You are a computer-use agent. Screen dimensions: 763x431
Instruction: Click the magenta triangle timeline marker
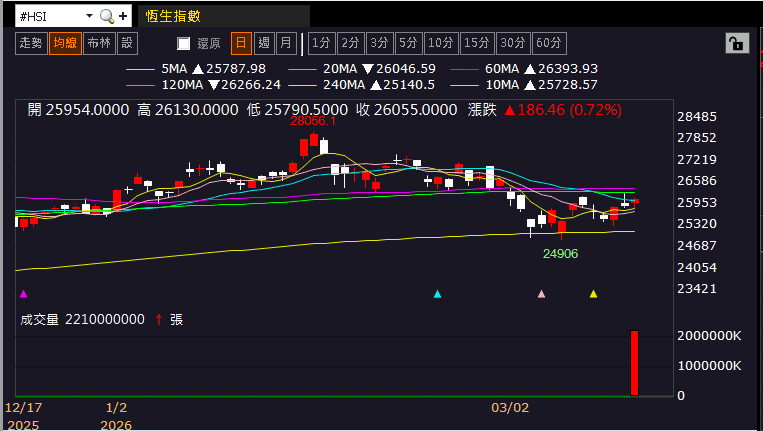(23, 294)
